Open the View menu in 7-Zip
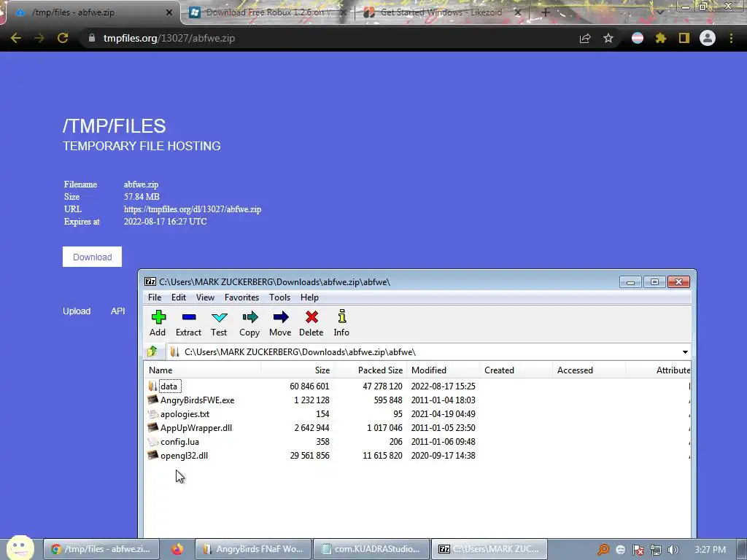Image resolution: width=747 pixels, height=560 pixels. tap(205, 297)
